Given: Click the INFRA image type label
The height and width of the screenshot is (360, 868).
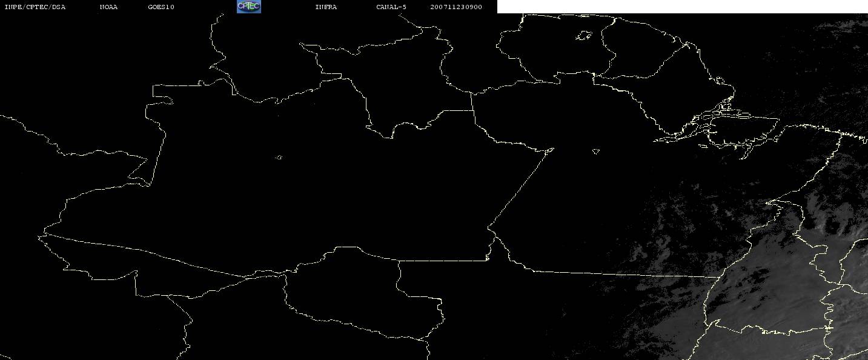Looking at the screenshot, I should tap(326, 7).
